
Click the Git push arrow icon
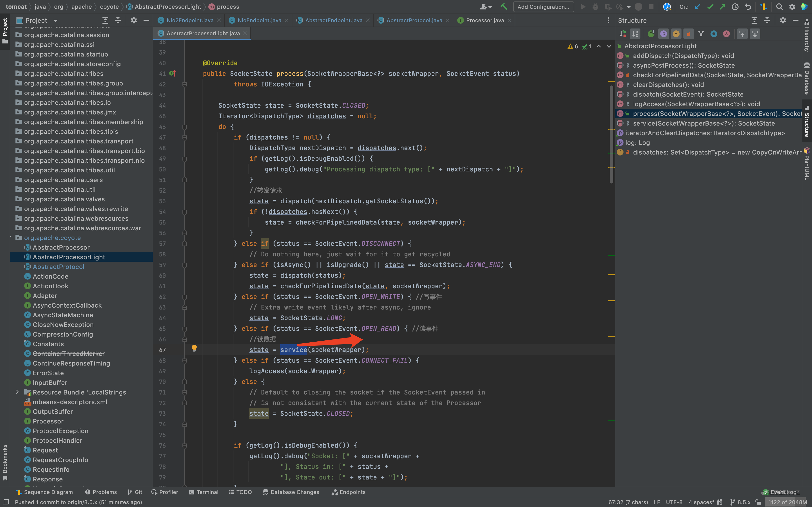click(x=722, y=7)
